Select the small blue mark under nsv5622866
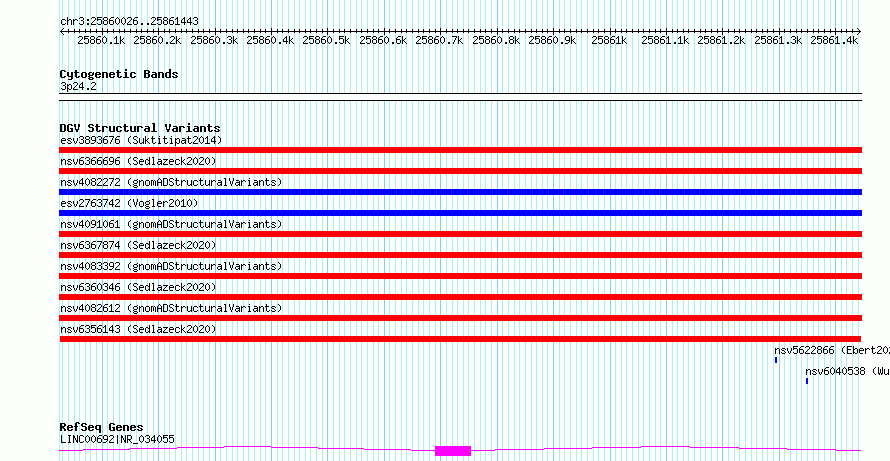The width and height of the screenshot is (890, 461). 776,360
